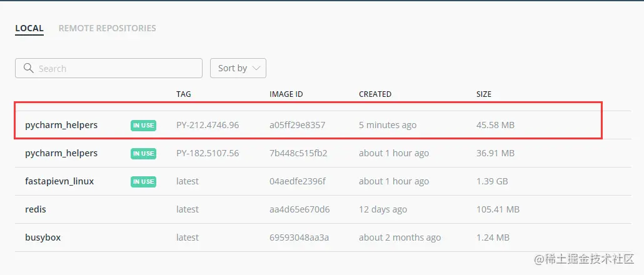Image resolution: width=644 pixels, height=275 pixels.
Task: Click size 105.41 MB
Action: [498, 209]
